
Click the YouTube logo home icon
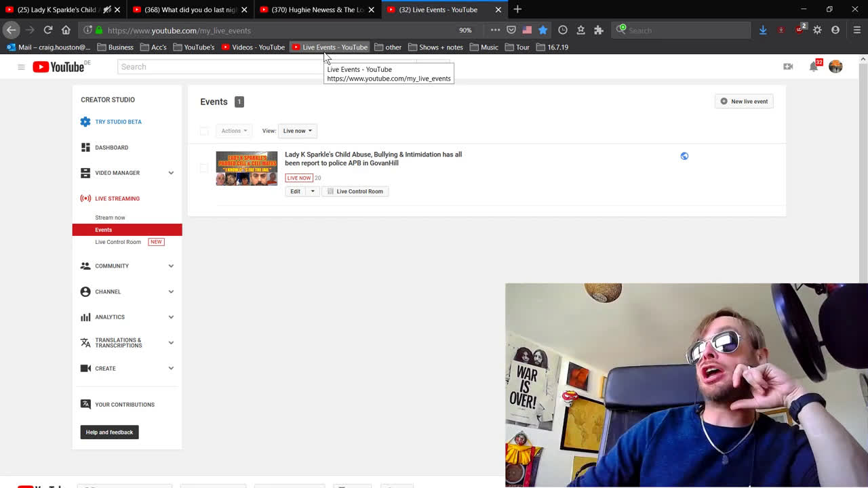coord(58,66)
